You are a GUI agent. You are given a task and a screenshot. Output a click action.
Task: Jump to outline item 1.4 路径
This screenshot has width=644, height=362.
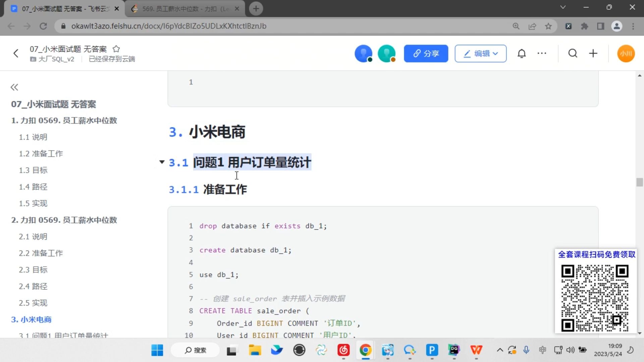coord(33,187)
